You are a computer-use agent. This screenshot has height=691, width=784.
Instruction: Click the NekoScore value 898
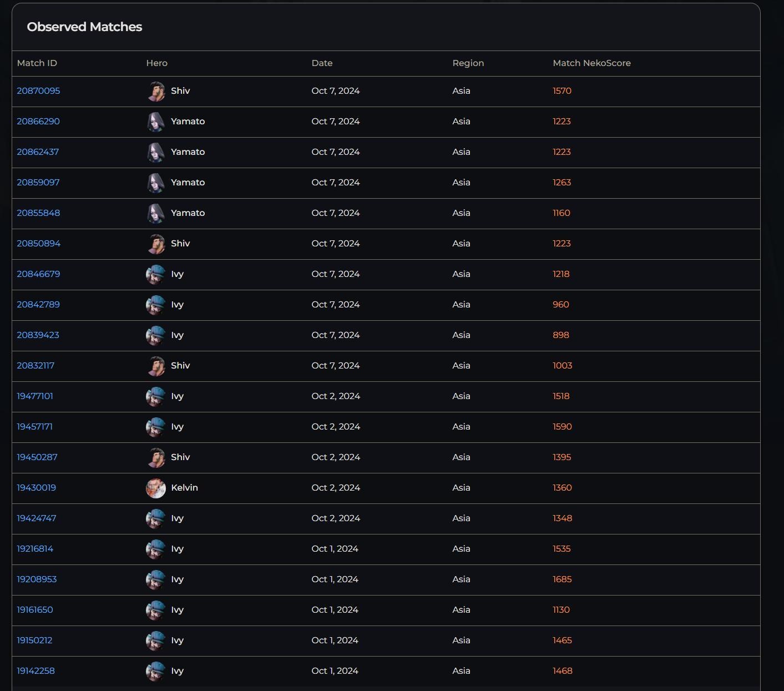click(x=561, y=335)
